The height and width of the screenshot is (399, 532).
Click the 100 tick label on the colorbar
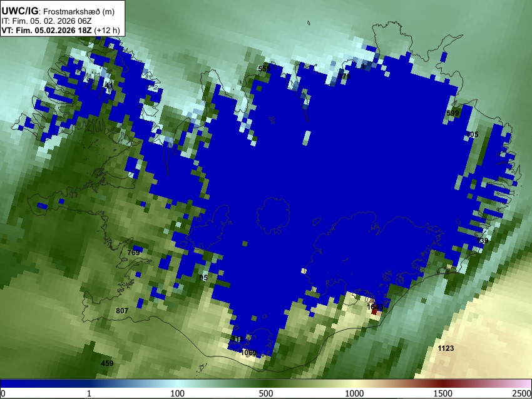pyautogui.click(x=177, y=393)
